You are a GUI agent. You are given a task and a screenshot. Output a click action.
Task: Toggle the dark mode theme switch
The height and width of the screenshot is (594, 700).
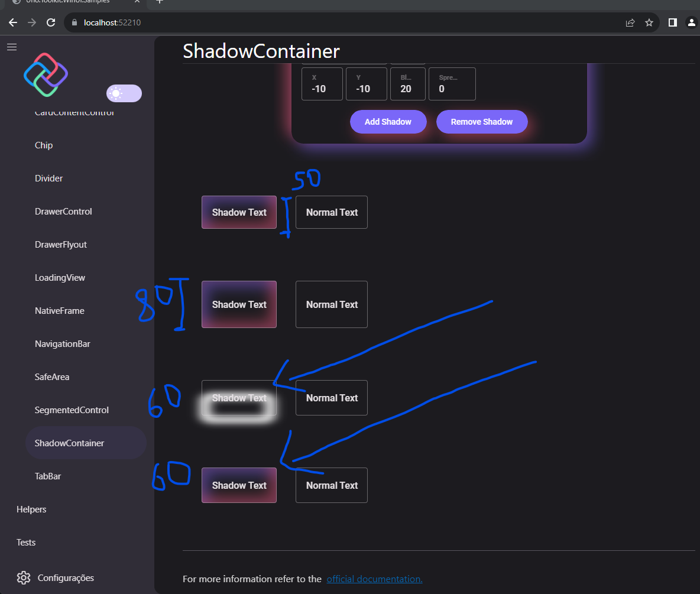pos(124,93)
